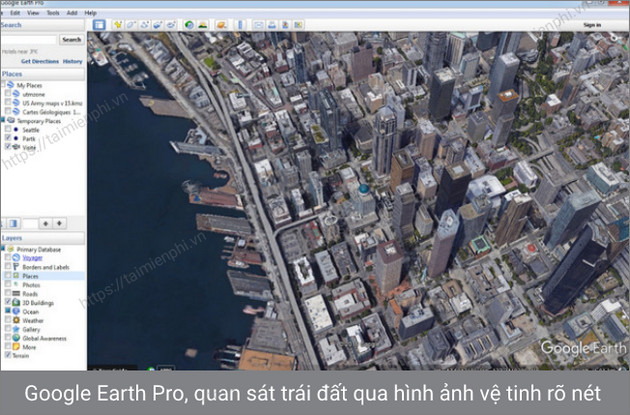
Task: Move item down in Places panel
Action: pyautogui.click(x=59, y=223)
